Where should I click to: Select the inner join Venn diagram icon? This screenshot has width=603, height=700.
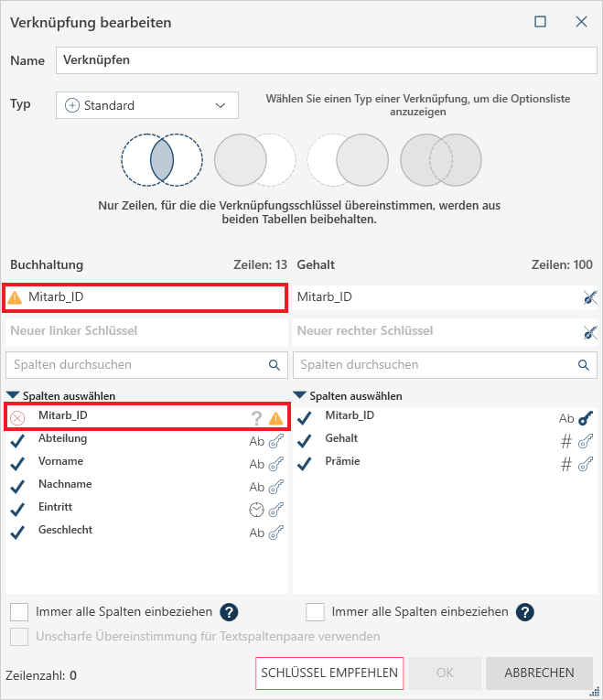161,160
